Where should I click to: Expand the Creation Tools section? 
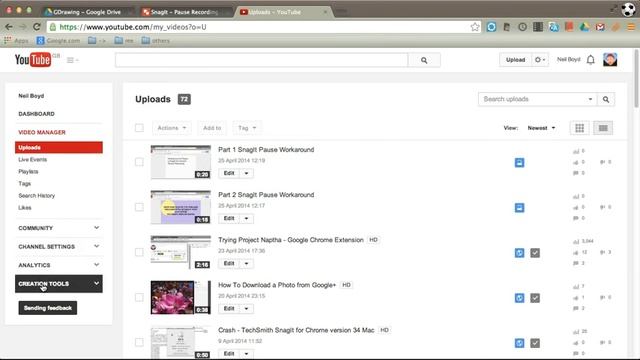tap(58, 284)
